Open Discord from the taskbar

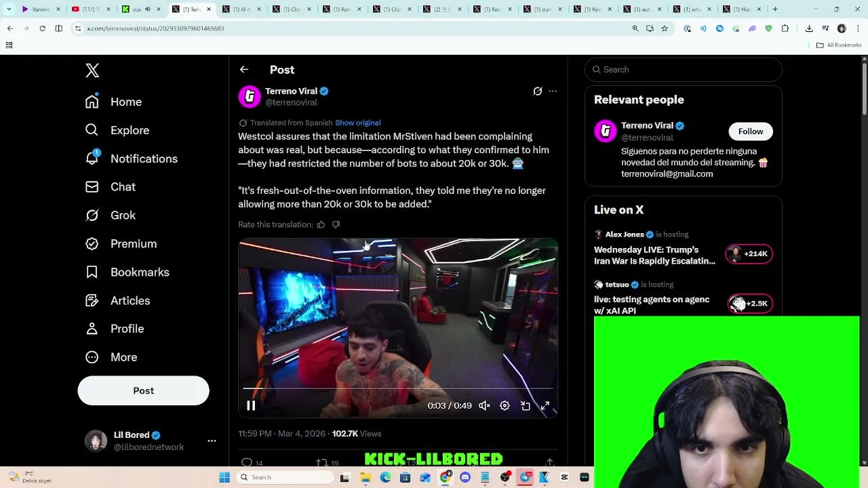pos(465,477)
